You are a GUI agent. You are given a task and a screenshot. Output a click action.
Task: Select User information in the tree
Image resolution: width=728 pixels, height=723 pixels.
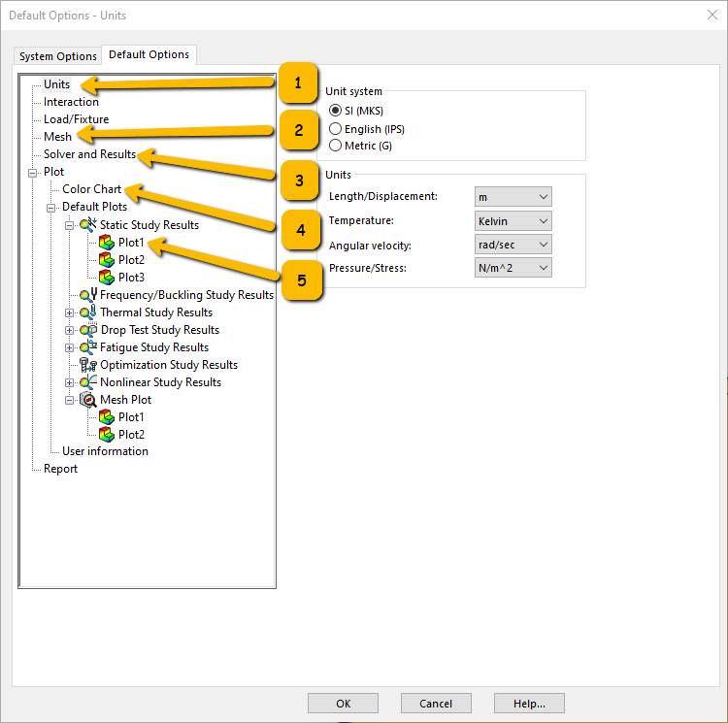(x=106, y=451)
